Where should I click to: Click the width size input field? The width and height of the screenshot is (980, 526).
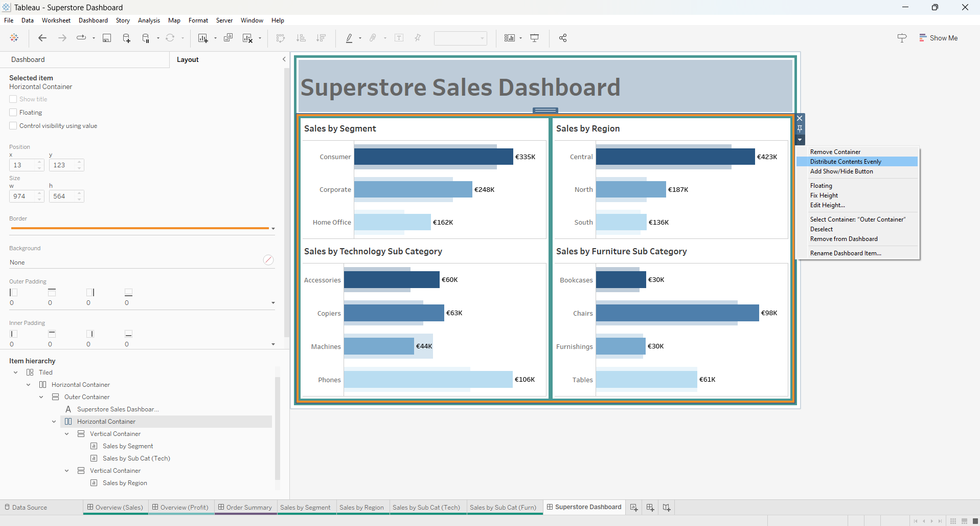(22, 196)
